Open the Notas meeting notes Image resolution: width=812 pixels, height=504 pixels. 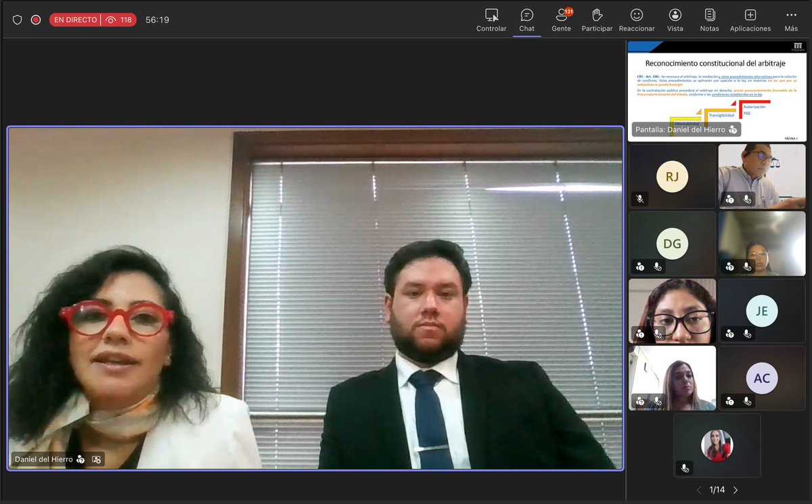tap(709, 20)
